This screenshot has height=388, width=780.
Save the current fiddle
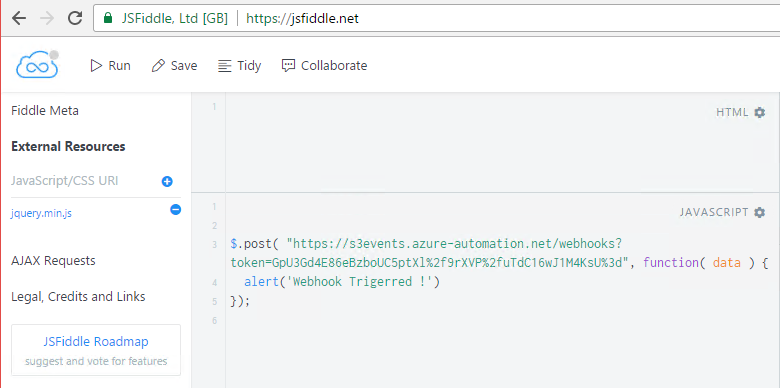(175, 66)
